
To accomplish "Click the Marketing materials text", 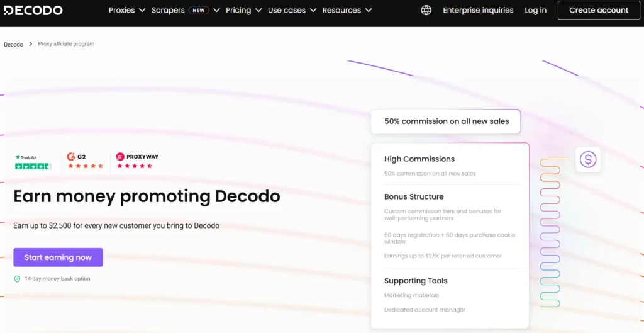I will click(x=411, y=295).
